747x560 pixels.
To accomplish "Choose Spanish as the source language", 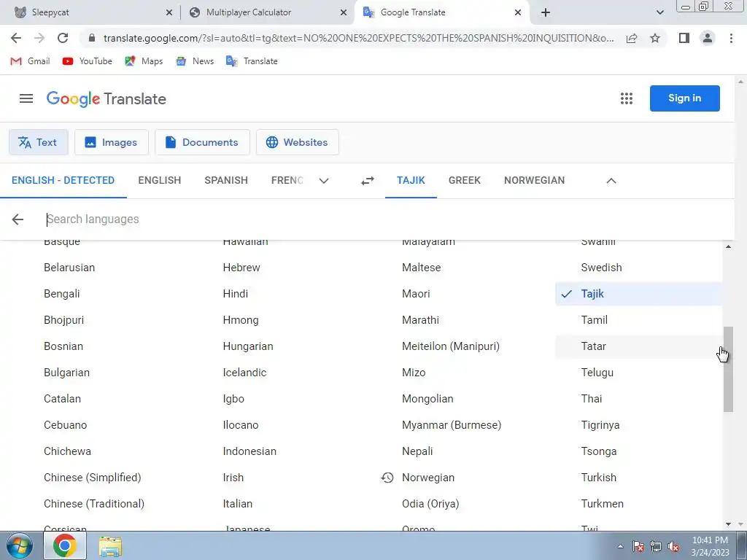I will [226, 181].
